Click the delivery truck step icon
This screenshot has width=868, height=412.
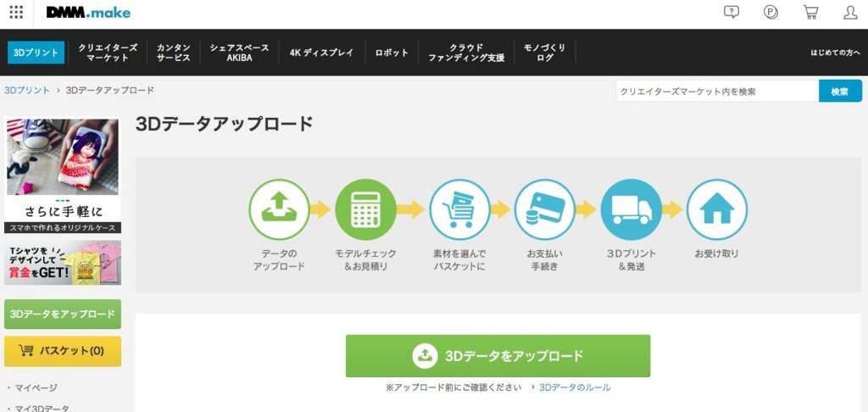[x=631, y=209]
